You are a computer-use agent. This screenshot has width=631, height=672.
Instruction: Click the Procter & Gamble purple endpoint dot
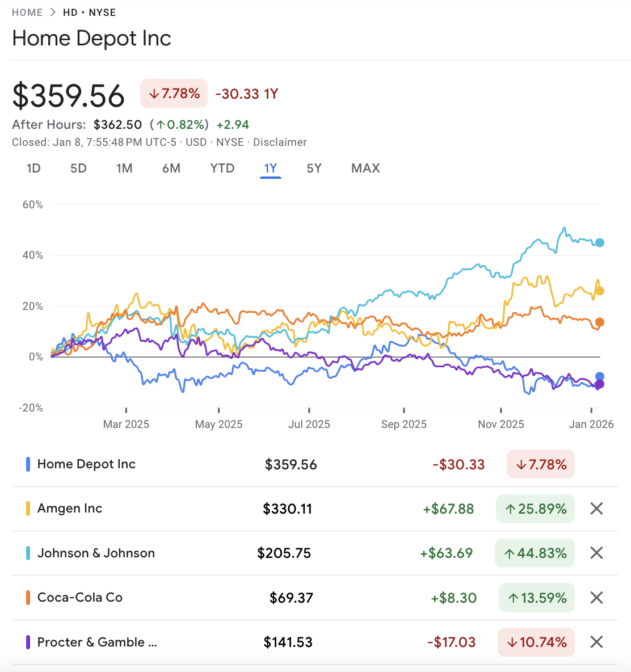tap(600, 384)
